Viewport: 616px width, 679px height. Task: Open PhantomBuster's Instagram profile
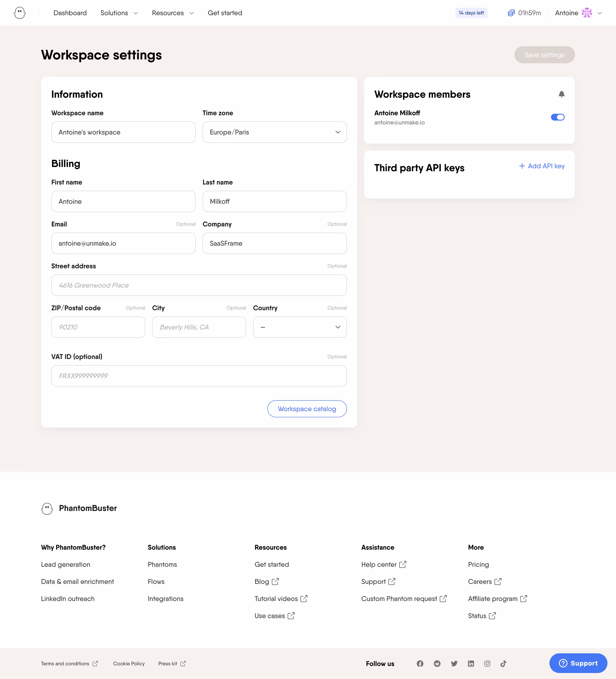487,664
